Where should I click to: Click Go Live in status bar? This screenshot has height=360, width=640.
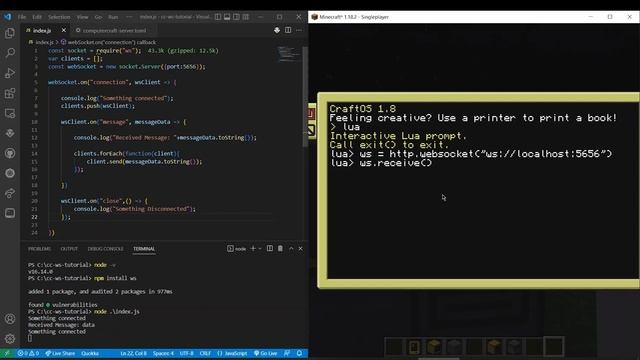tap(265, 353)
